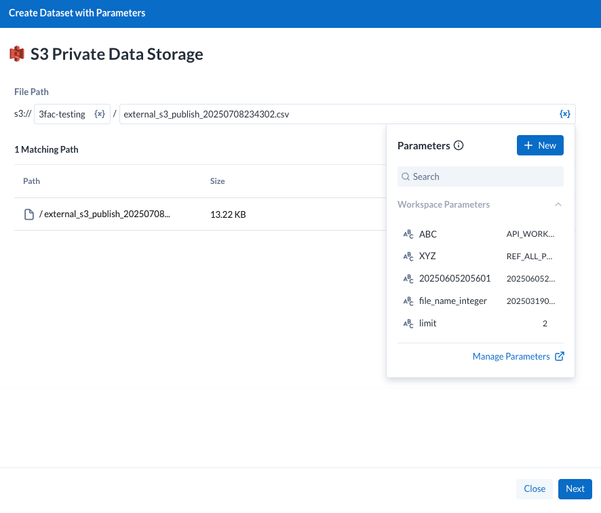Click parameter icon at end of file path
Image resolution: width=601 pixels, height=513 pixels.
(x=565, y=114)
